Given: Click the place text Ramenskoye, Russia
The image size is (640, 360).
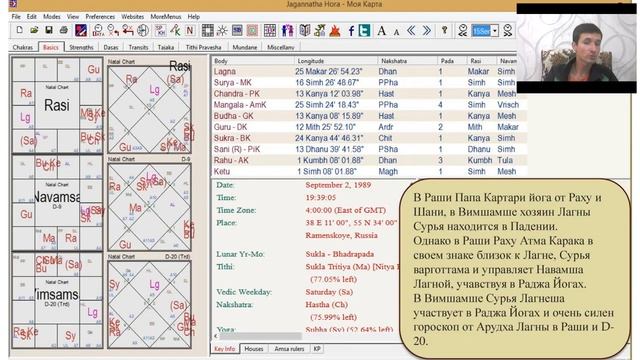Looking at the screenshot, I should click(x=341, y=236).
